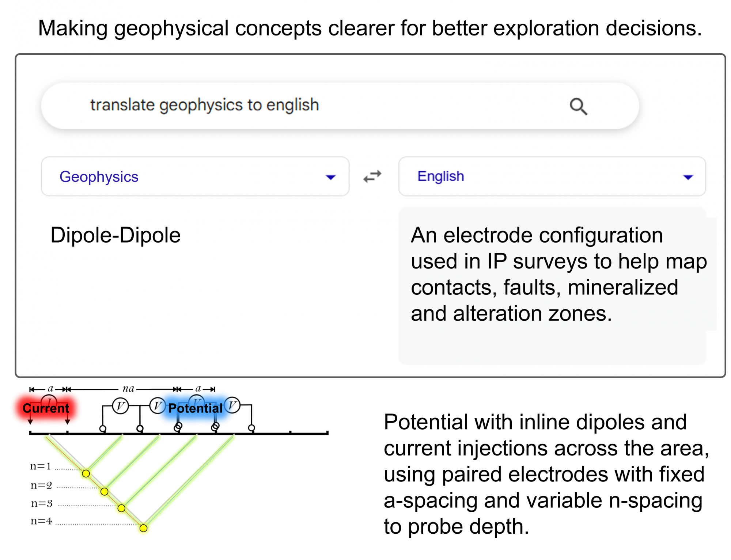This screenshot has width=731, height=560.
Task: Click the first voltmeter V symbol
Action: pyautogui.click(x=120, y=406)
